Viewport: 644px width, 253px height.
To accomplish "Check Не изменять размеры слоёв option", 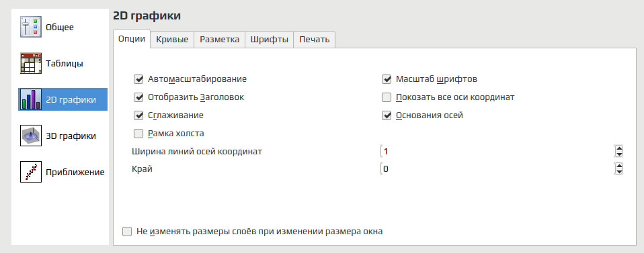I will 127,232.
